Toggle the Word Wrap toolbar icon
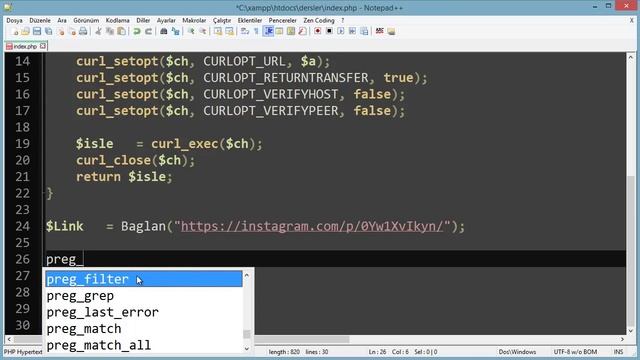Screen dimensions: 640x360 coord(245,31)
